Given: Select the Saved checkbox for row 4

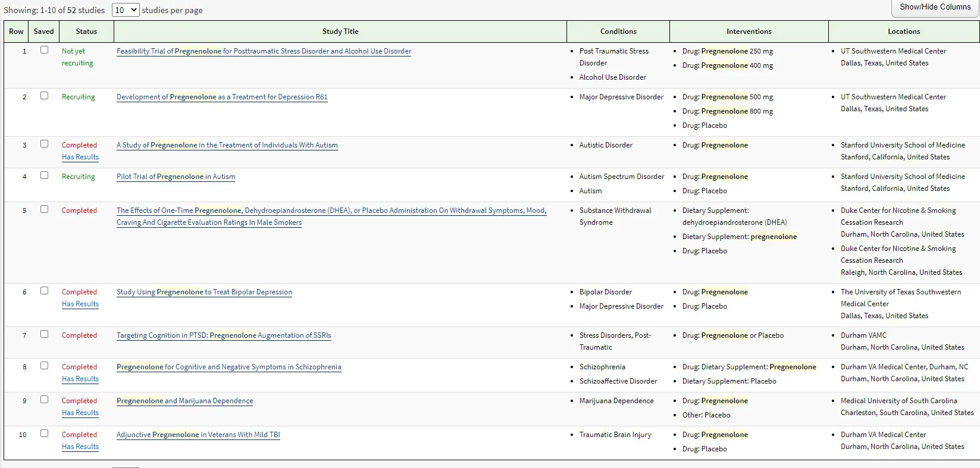Looking at the screenshot, I should [x=44, y=175].
